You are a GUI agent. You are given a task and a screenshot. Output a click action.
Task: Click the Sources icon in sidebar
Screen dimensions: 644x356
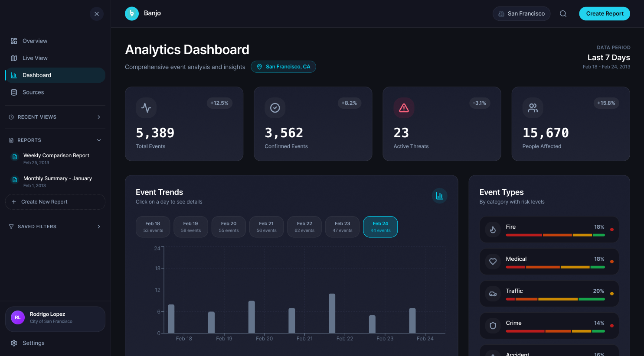pyautogui.click(x=15, y=92)
